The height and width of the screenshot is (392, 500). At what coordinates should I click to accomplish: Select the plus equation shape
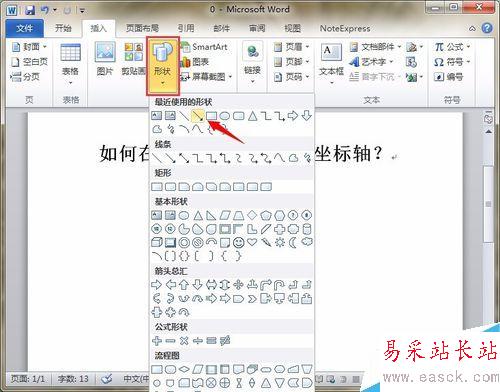[157, 341]
